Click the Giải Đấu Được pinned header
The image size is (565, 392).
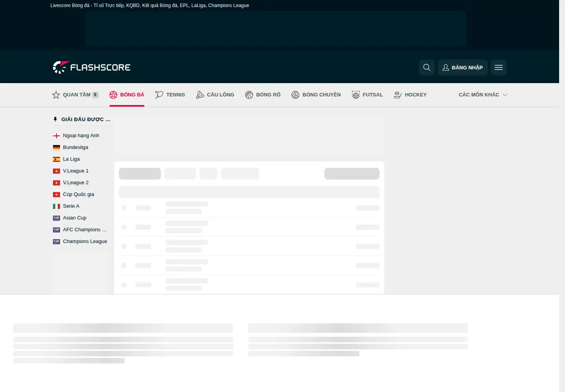(86, 120)
